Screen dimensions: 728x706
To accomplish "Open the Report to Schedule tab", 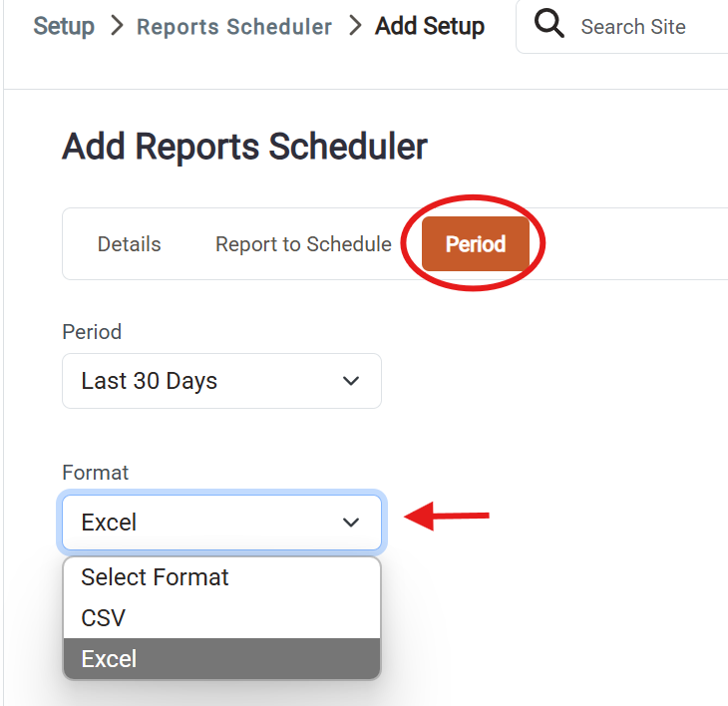I will point(303,244).
